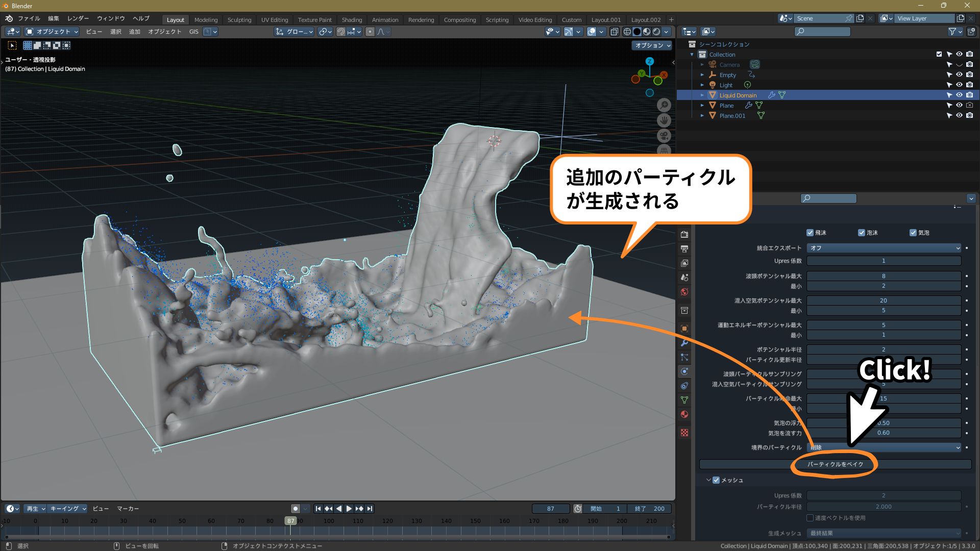Screen dimensions: 980x551
Task: Click the オプション button in viewport
Action: [x=652, y=45]
